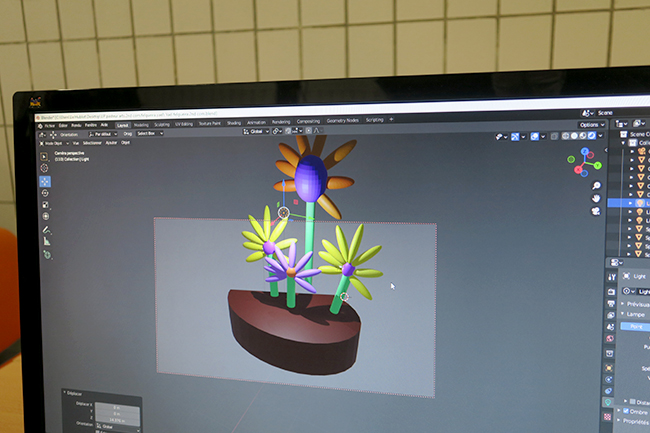650x433 pixels.
Task: Click the X axis on the navigation gizmo
Action: coord(578,170)
